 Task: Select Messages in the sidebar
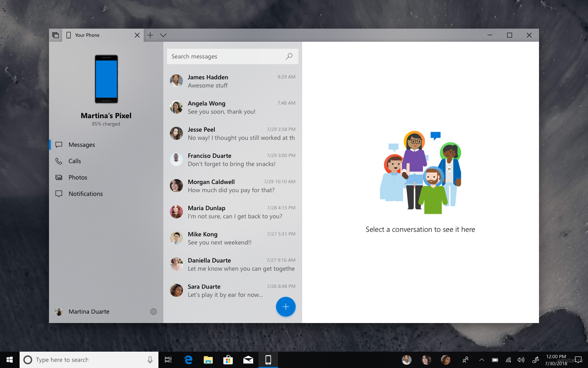click(x=82, y=145)
